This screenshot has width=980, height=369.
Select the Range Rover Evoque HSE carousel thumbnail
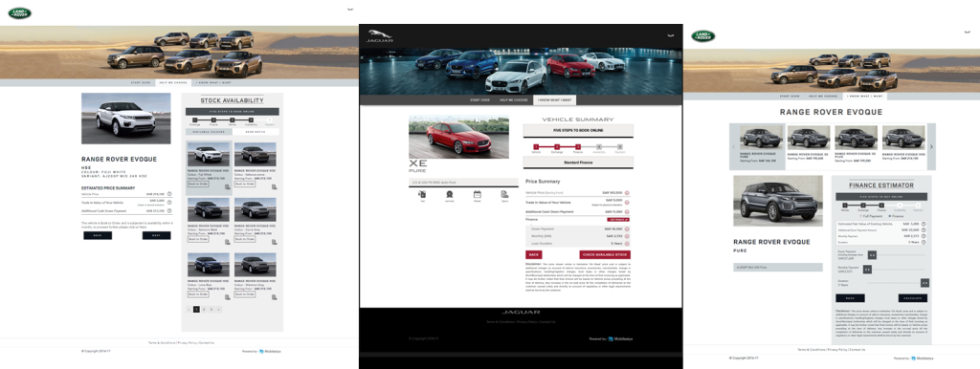coord(903,138)
